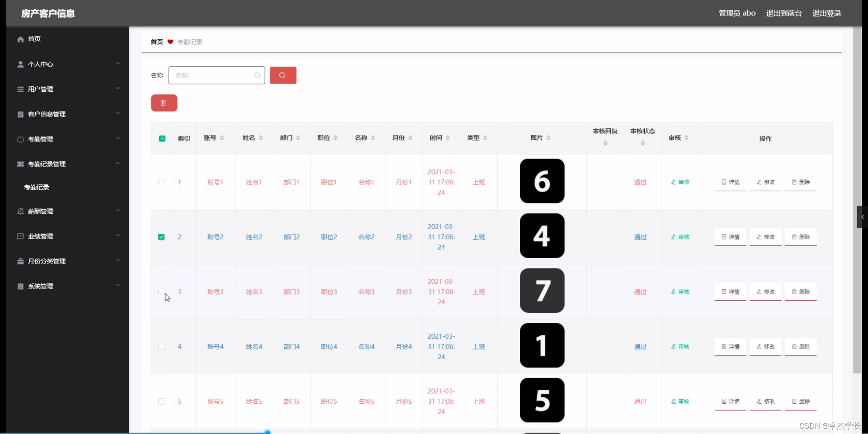
Task: Click the clipboard icon beside 客户信息管理
Action: click(20, 114)
